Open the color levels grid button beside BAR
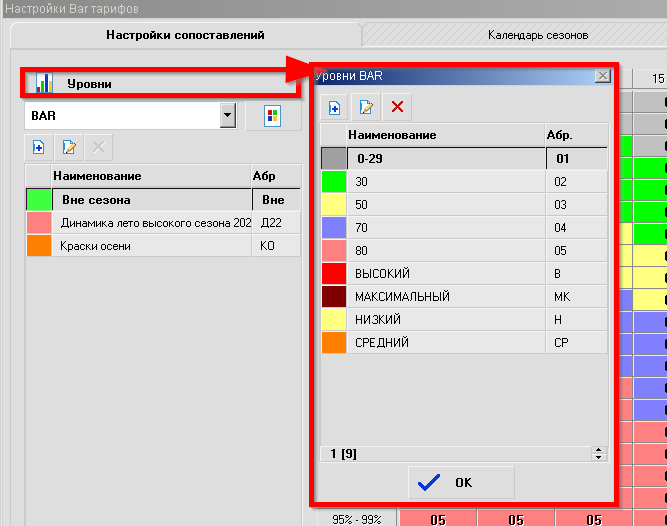 tap(272, 116)
